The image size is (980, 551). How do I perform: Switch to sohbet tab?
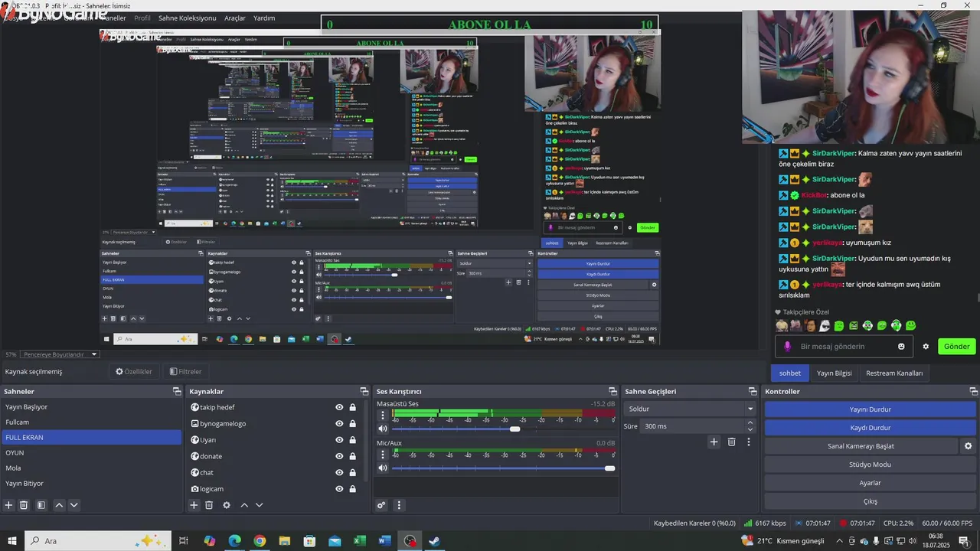790,373
